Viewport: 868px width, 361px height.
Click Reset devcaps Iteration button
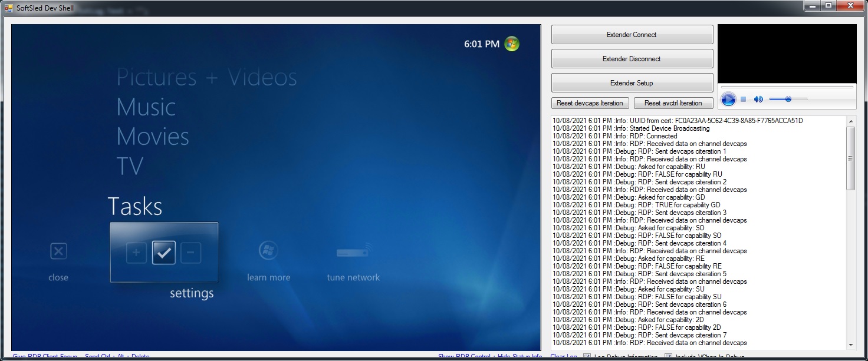[590, 103]
